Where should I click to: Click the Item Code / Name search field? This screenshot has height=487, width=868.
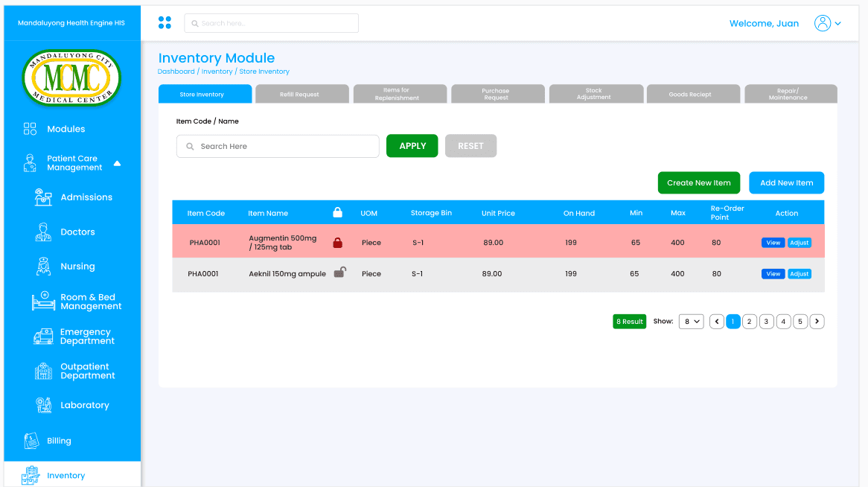[278, 146]
